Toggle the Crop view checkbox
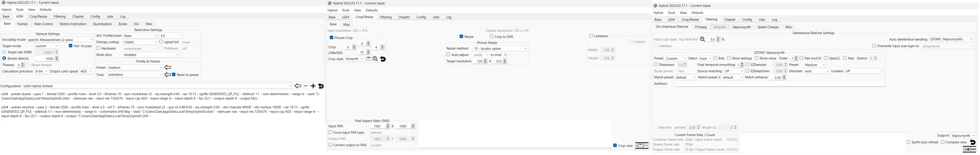The height and width of the screenshot is (155, 980). (x=615, y=146)
